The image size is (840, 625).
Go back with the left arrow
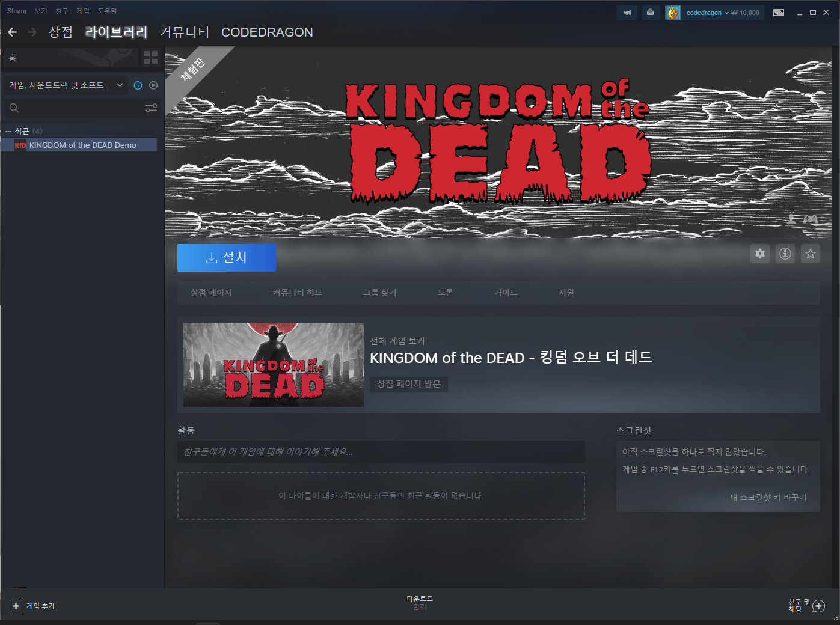pos(12,32)
